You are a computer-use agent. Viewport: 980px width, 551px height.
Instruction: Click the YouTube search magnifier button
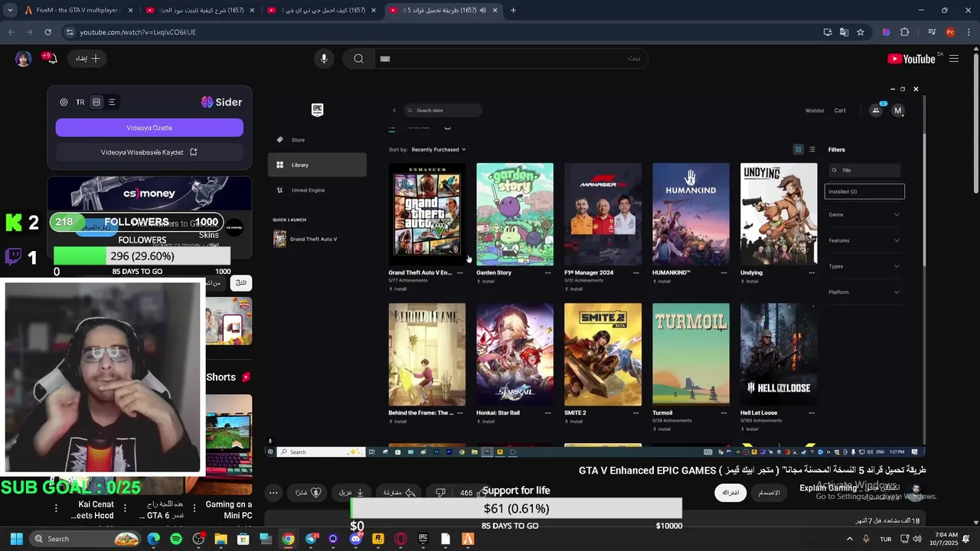click(x=358, y=58)
